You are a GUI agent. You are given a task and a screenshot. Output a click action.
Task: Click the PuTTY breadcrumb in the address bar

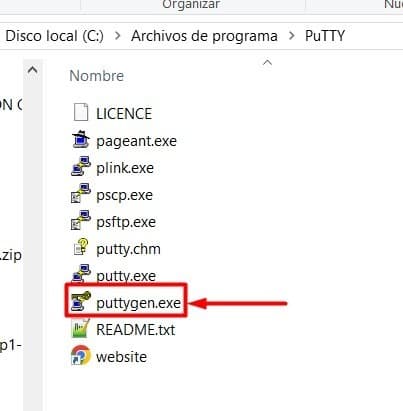[x=325, y=36]
